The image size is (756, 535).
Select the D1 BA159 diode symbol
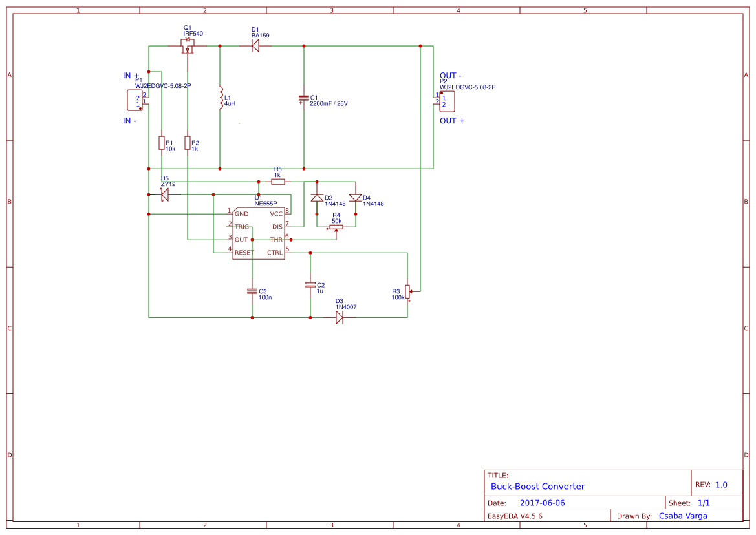coord(255,46)
